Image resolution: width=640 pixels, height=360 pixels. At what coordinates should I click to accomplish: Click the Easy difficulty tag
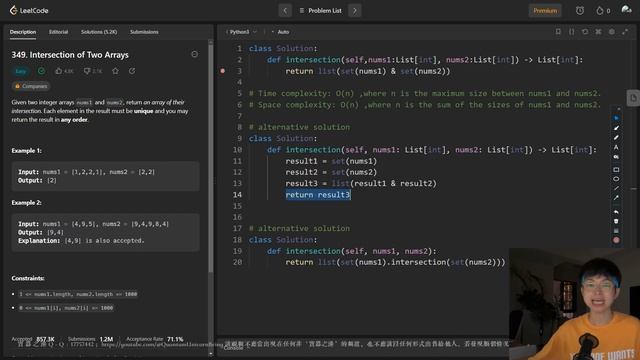coord(20,71)
